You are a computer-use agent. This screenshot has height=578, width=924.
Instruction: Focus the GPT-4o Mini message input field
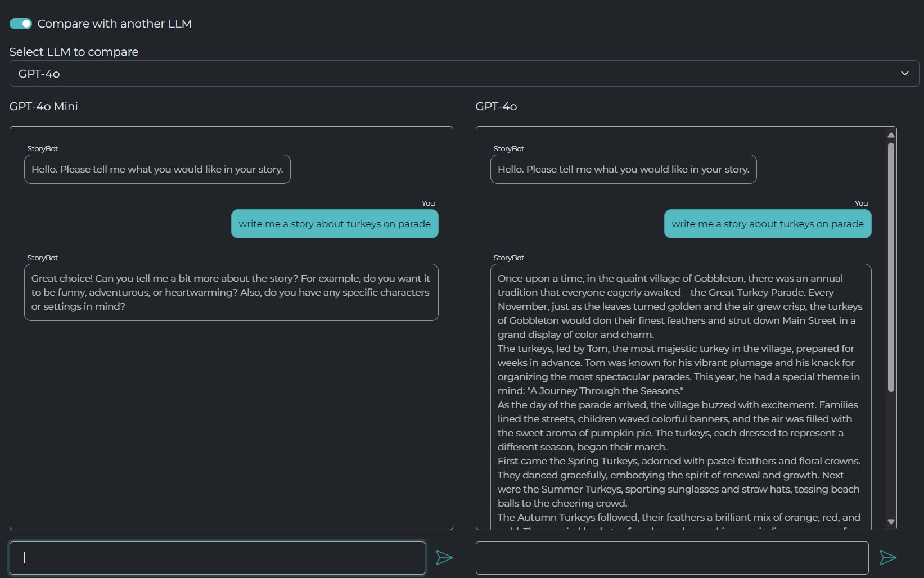[217, 558]
